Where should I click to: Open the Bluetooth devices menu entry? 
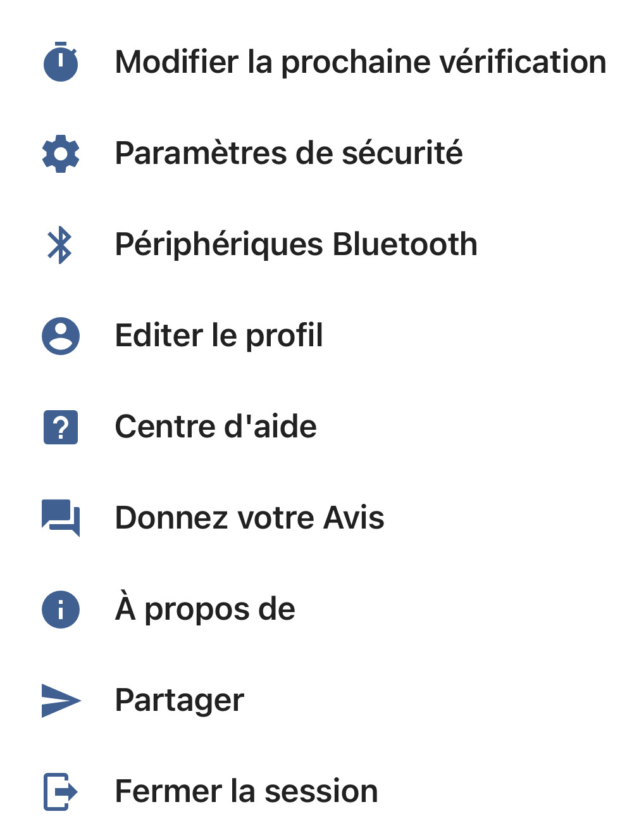(295, 244)
